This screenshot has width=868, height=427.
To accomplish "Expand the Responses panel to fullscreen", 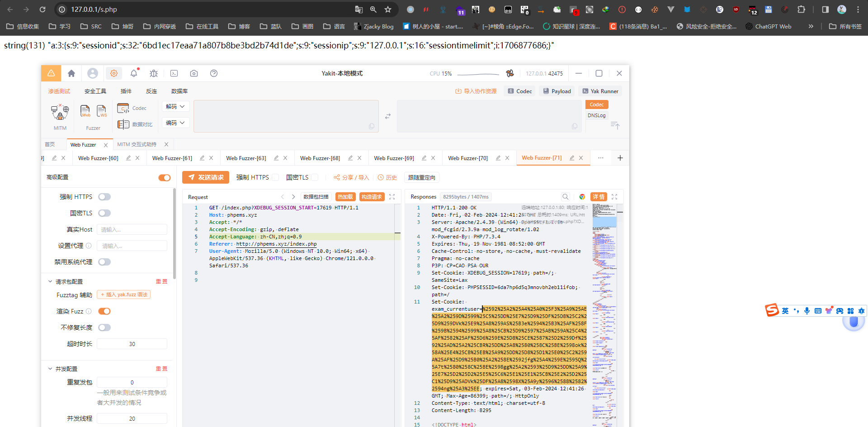I will point(614,197).
